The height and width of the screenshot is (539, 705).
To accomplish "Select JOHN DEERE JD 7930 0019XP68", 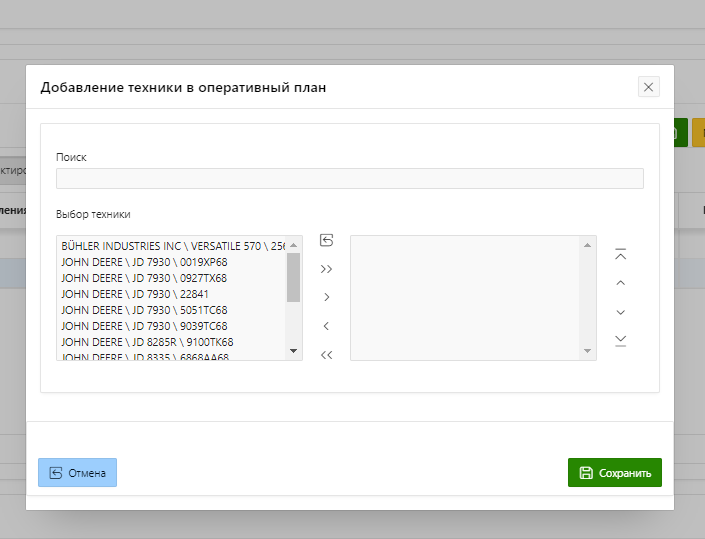I will tap(144, 262).
